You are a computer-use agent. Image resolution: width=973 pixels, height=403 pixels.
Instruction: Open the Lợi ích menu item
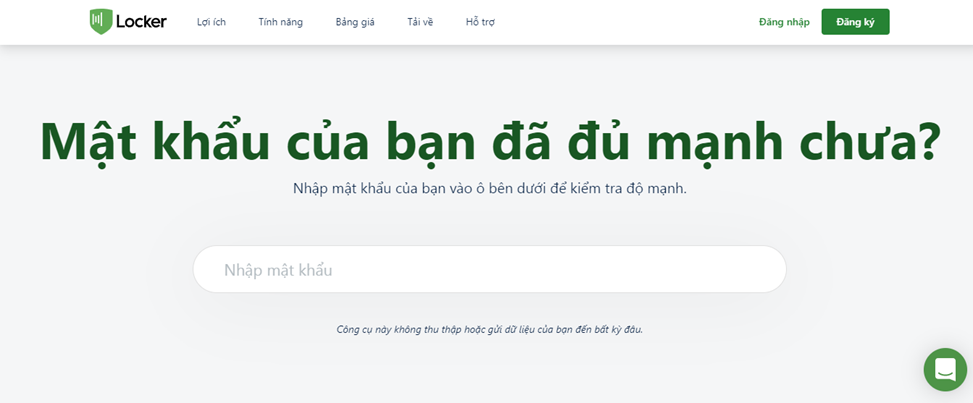[211, 22]
